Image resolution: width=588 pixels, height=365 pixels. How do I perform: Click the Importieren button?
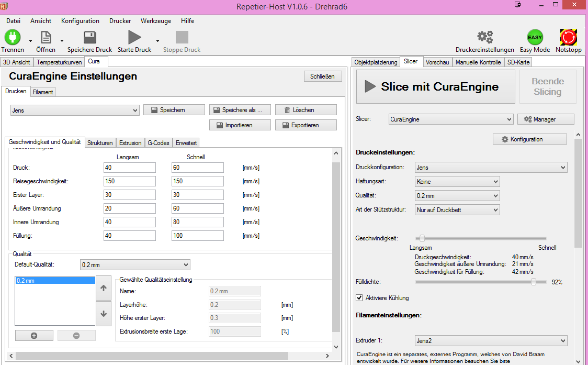point(240,125)
